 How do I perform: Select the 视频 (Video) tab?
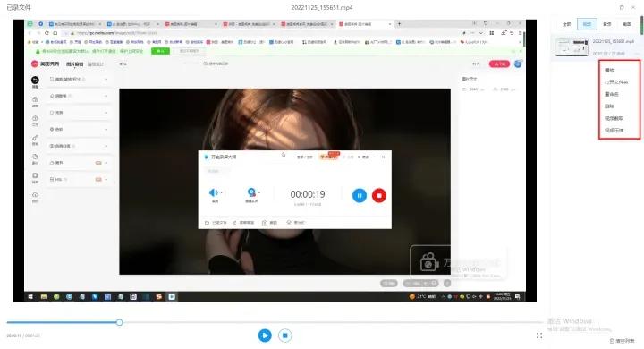point(587,24)
